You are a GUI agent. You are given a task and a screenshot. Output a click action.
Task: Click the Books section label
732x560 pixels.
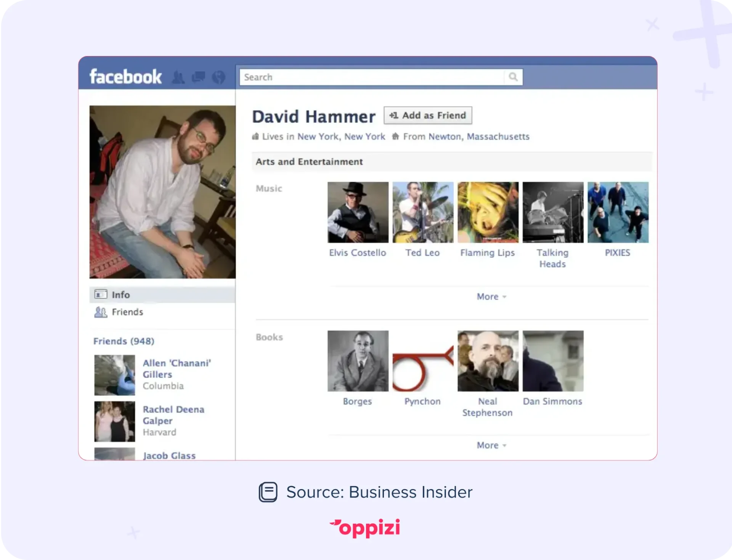[269, 337]
